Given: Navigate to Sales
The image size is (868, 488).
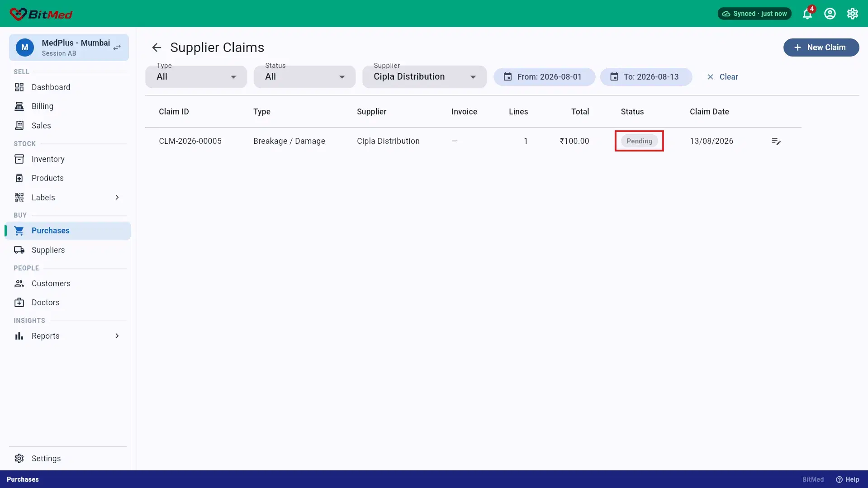Looking at the screenshot, I should coord(68,126).
